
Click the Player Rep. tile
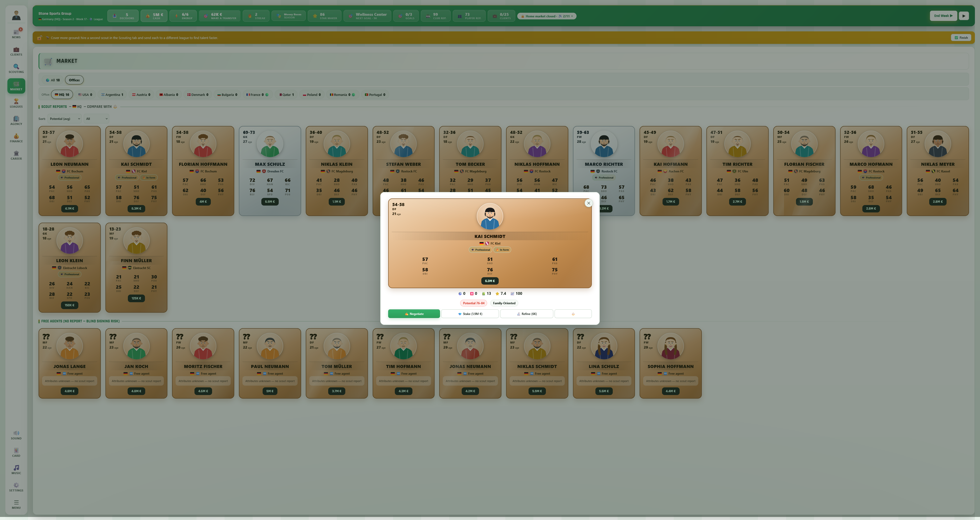pyautogui.click(x=469, y=16)
